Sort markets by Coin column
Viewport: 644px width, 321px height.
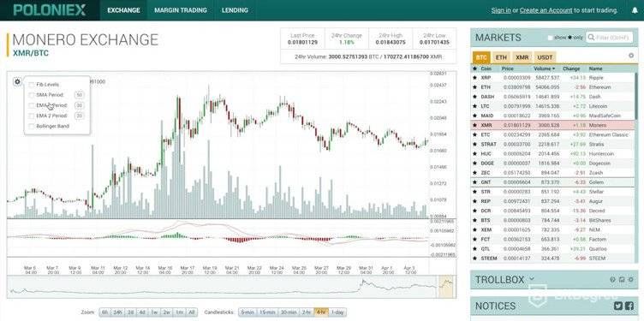pos(486,68)
